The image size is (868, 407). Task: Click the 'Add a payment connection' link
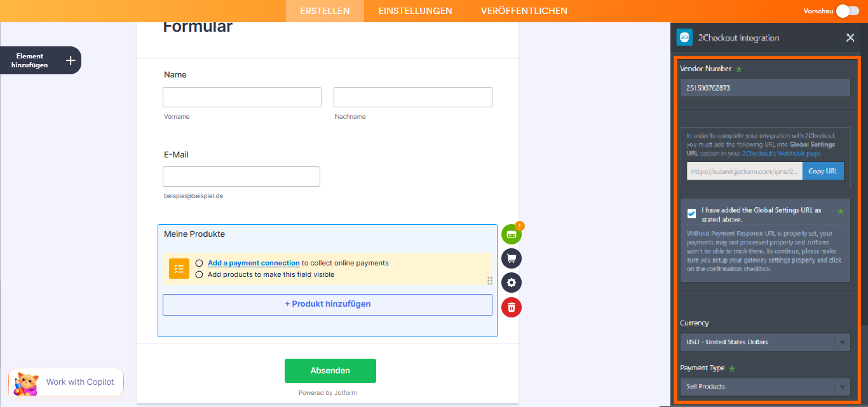tap(254, 262)
